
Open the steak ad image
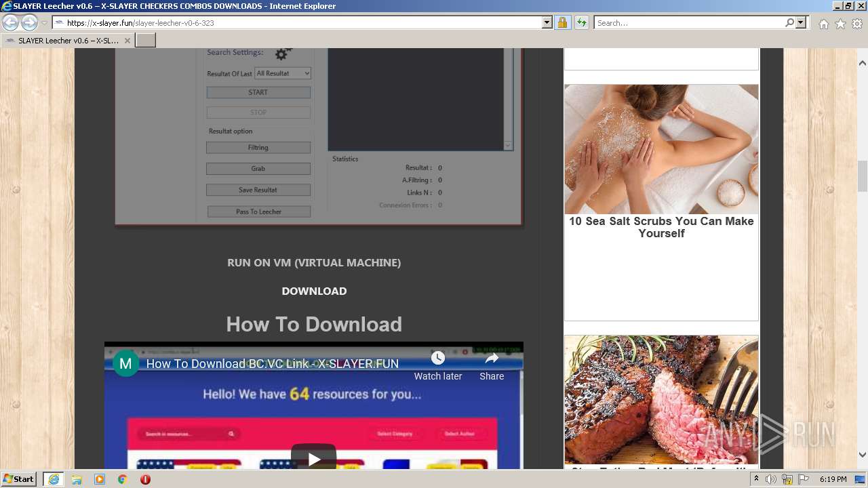pyautogui.click(x=661, y=400)
